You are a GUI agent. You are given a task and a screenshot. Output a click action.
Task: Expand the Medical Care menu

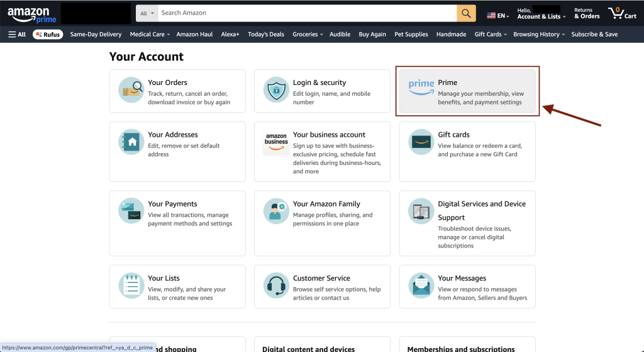150,35
